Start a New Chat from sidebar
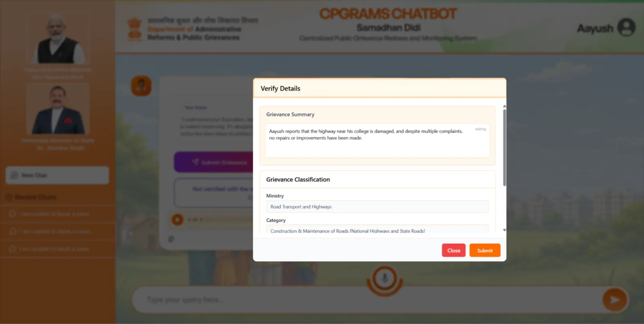 pyautogui.click(x=57, y=175)
